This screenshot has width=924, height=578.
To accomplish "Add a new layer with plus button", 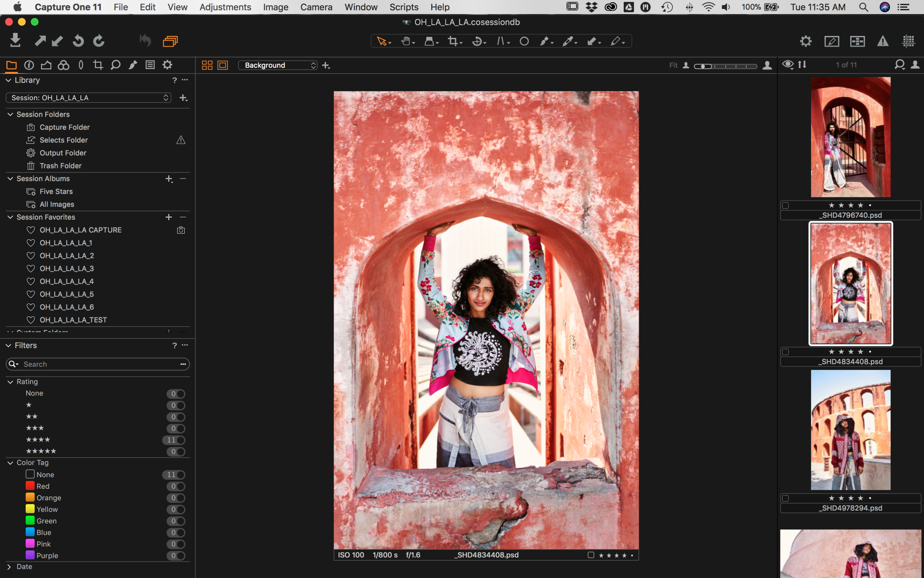I will click(x=326, y=65).
